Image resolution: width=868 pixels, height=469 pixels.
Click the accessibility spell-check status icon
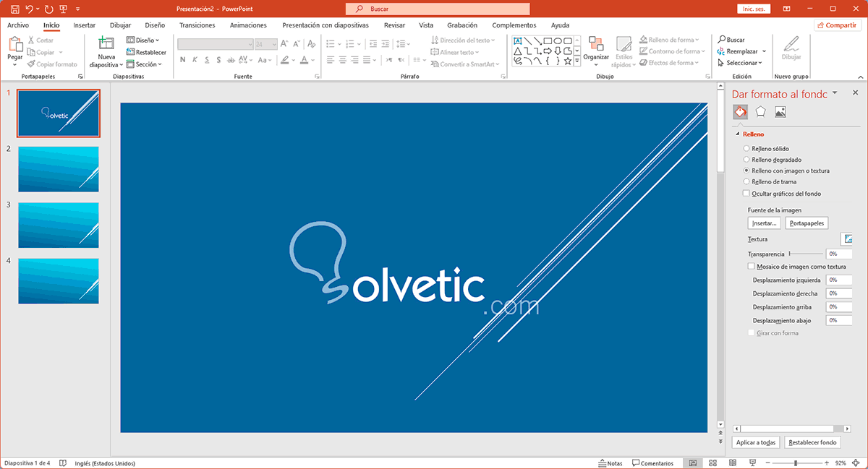coord(63,463)
